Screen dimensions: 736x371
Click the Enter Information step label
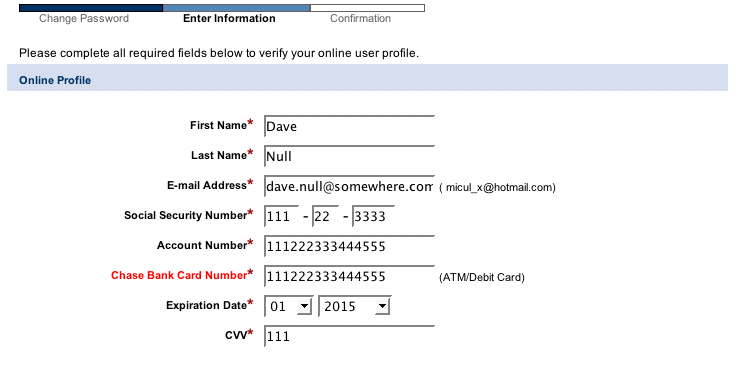pyautogui.click(x=229, y=18)
